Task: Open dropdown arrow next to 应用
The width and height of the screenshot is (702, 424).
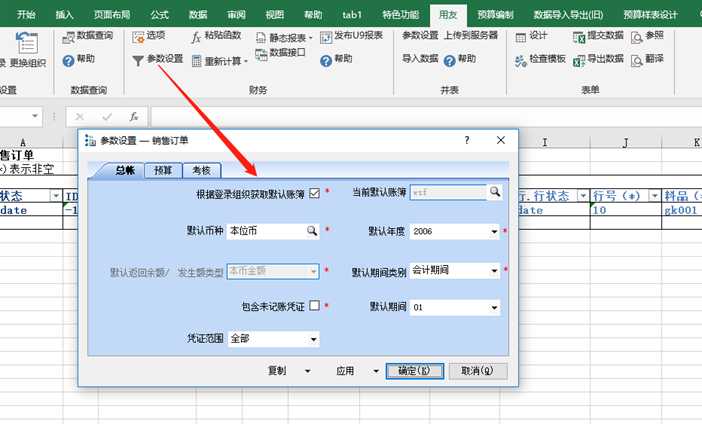Action: [x=376, y=371]
